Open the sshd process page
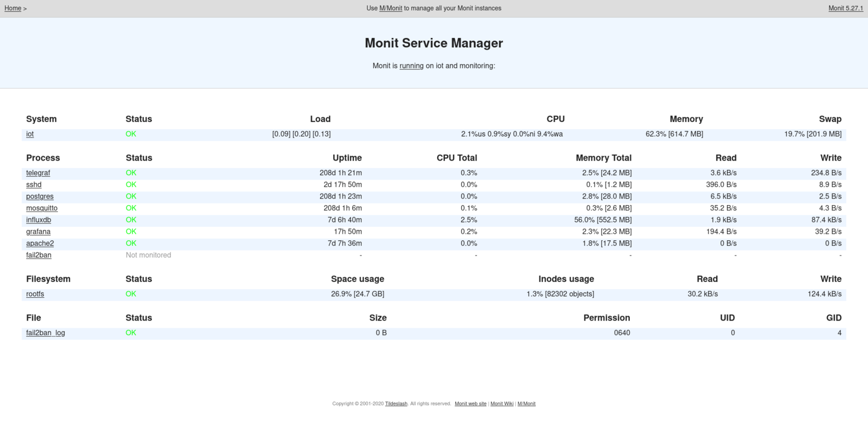Screen dimensions: 868x422 tap(34, 184)
